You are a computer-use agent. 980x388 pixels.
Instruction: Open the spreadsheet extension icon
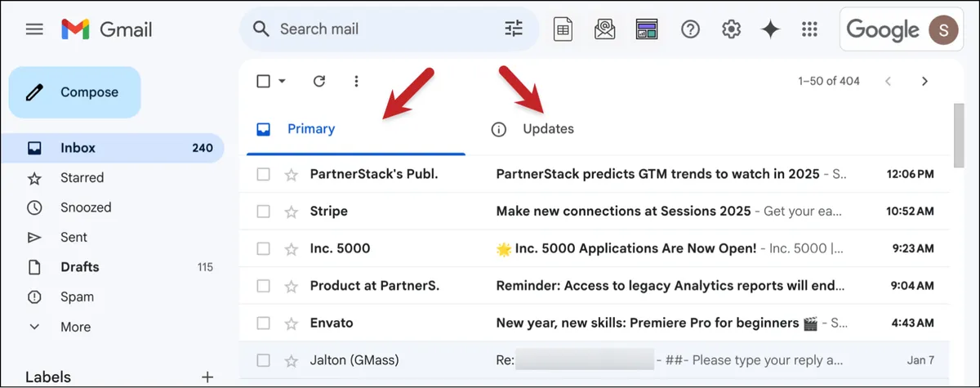(x=563, y=29)
